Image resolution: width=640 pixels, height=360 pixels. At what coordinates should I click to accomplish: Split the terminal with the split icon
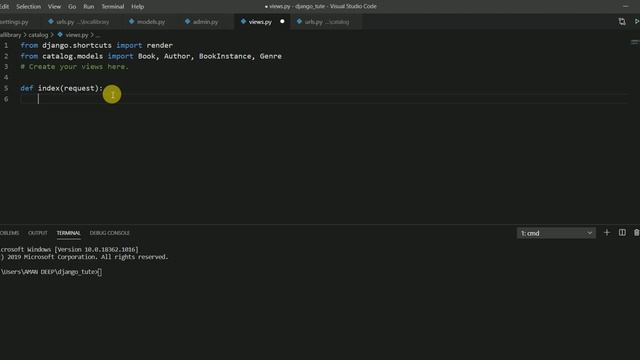pyautogui.click(x=622, y=233)
